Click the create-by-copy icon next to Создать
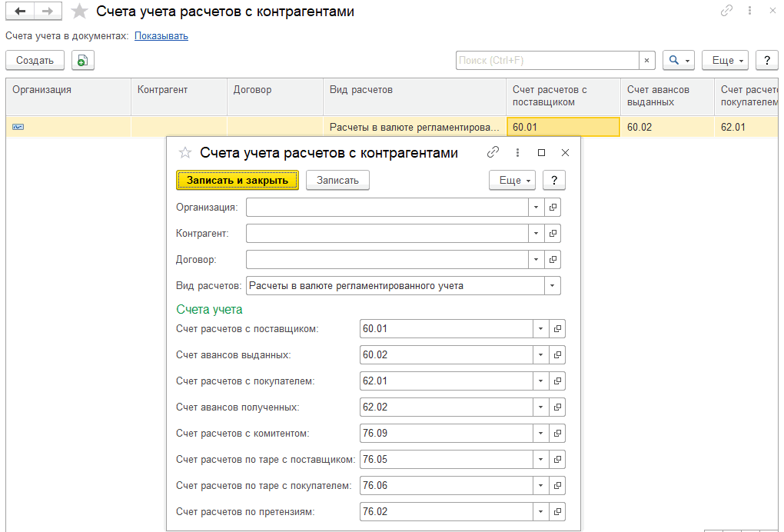Viewport: 784px width, 532px height. (83, 61)
